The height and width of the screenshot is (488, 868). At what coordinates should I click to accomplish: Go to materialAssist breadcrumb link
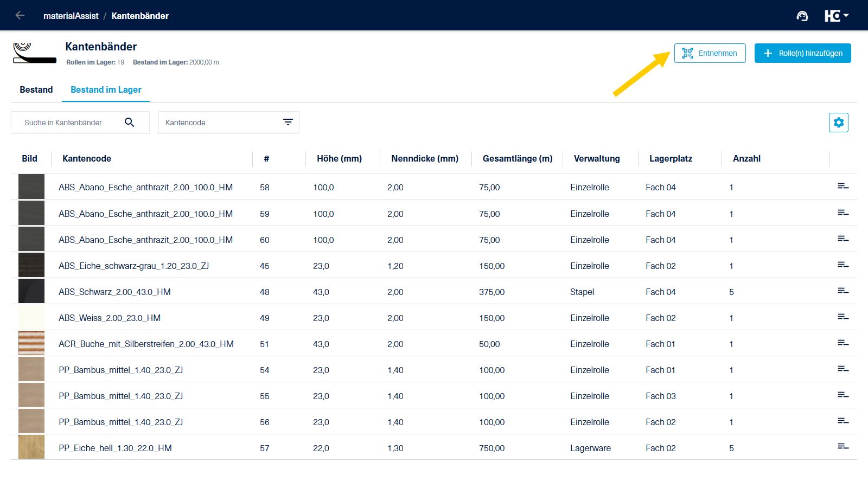71,16
